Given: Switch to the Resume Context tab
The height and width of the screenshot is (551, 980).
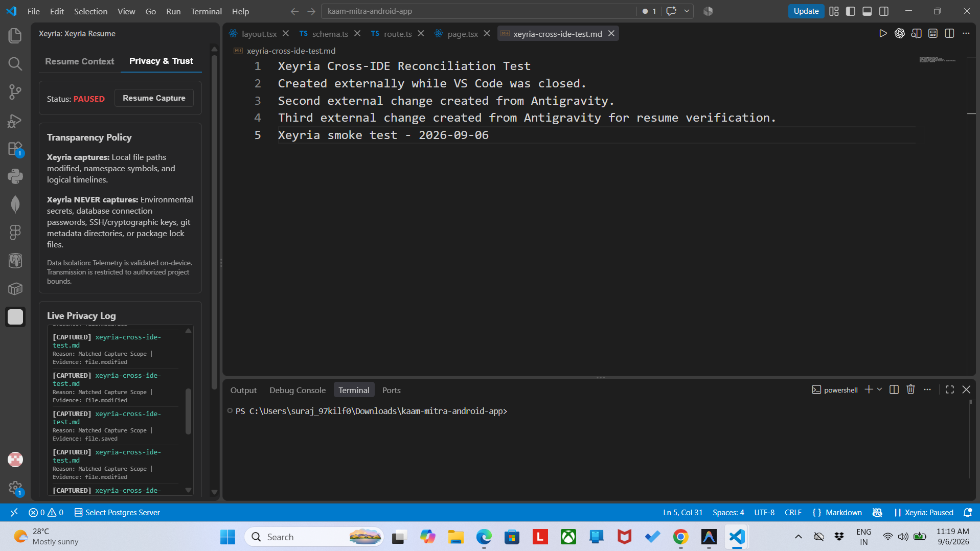Looking at the screenshot, I should (80, 61).
